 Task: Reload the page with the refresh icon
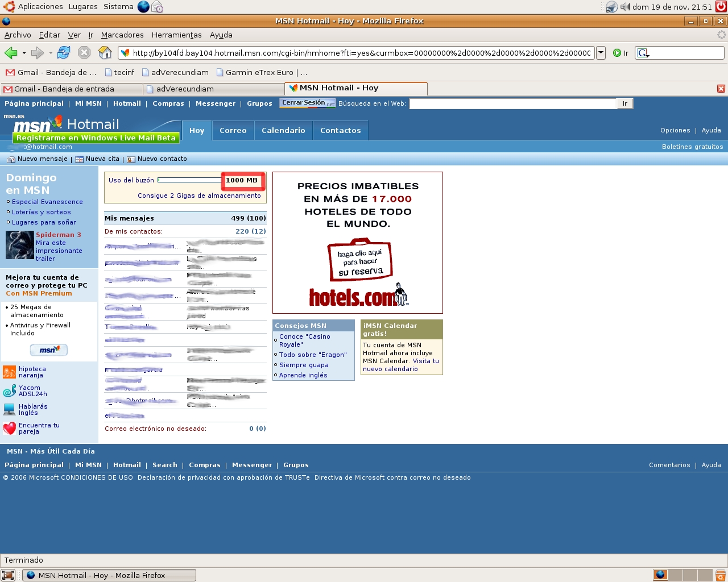(64, 53)
